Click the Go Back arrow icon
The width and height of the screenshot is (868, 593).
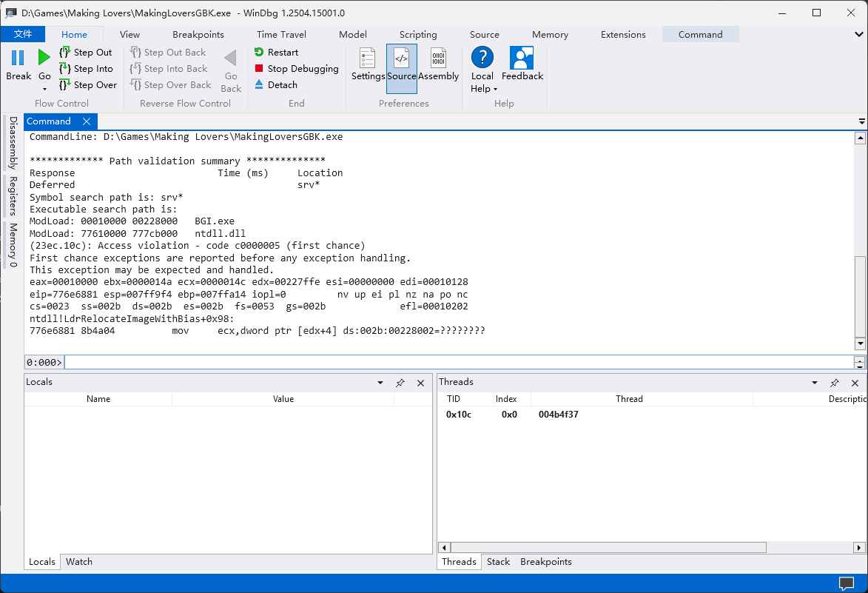click(231, 58)
